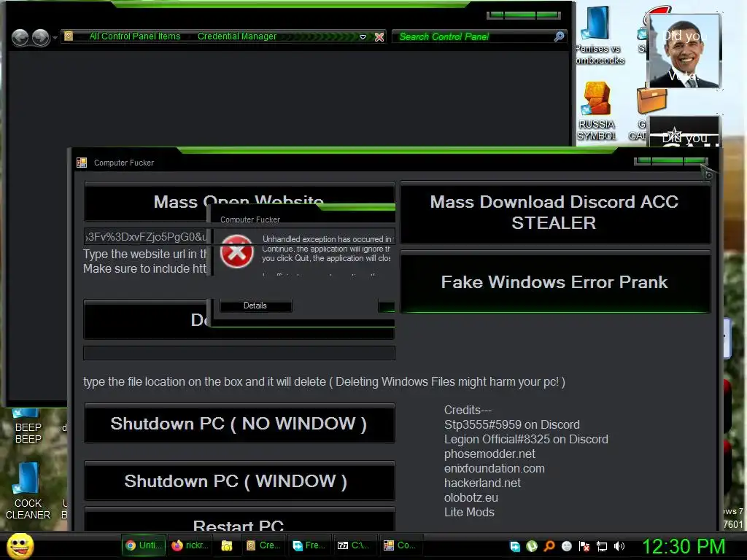The width and height of the screenshot is (747, 560).
Task: Open the Action Center flag tray icon
Action: click(584, 546)
